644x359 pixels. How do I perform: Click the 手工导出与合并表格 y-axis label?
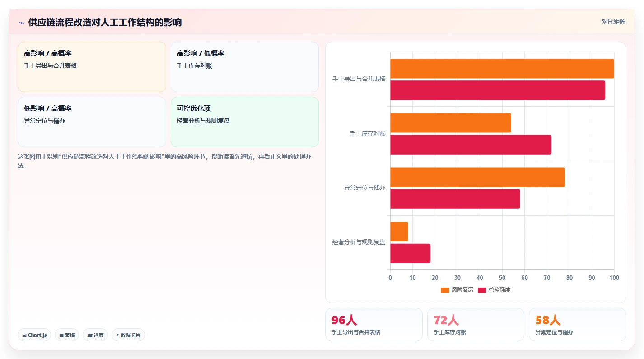pos(359,79)
